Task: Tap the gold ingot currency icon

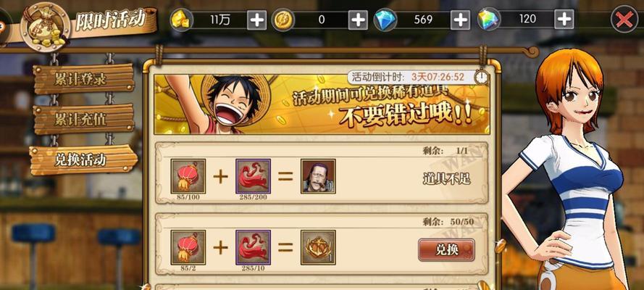Action: pos(183,20)
